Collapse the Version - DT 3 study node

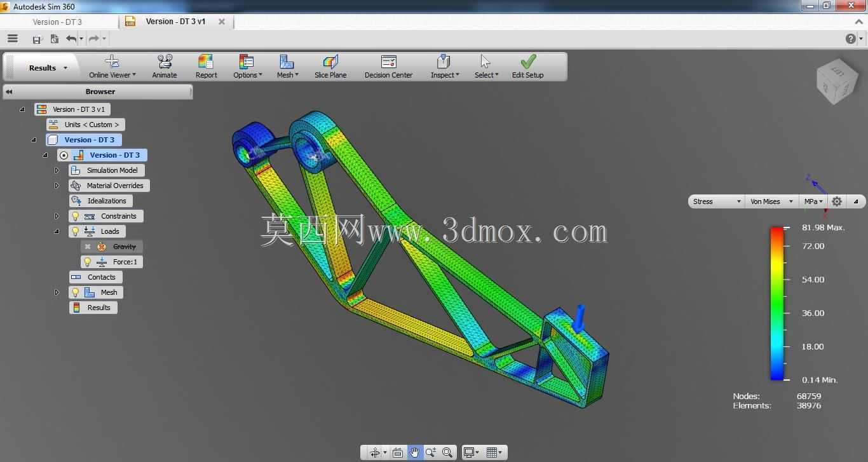click(x=45, y=155)
